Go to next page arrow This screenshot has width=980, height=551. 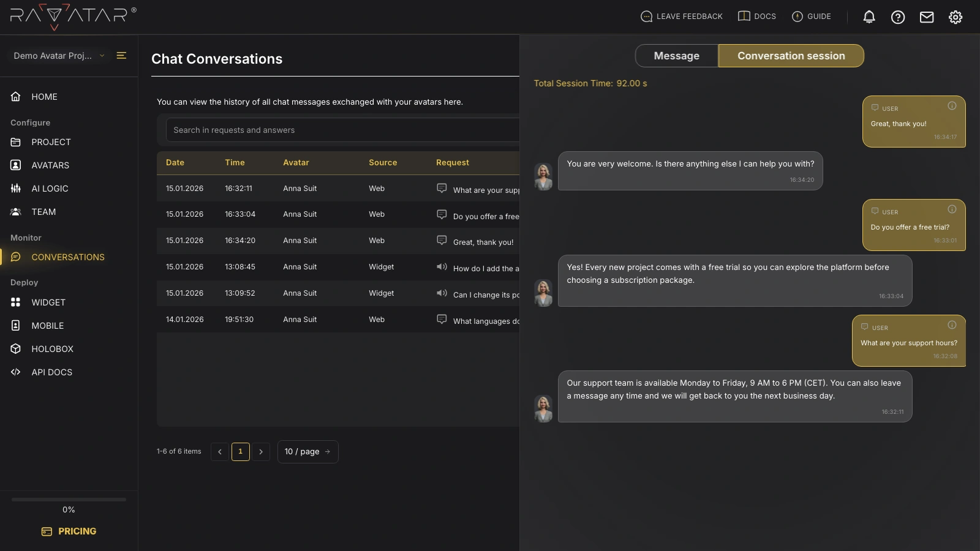[261, 452]
